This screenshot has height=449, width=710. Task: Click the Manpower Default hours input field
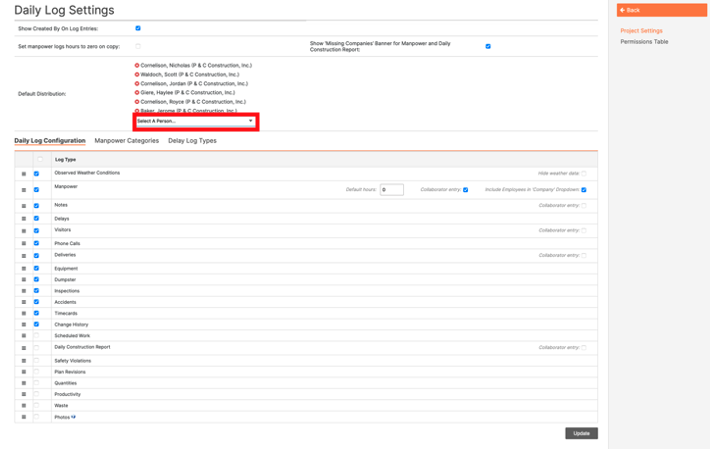391,189
